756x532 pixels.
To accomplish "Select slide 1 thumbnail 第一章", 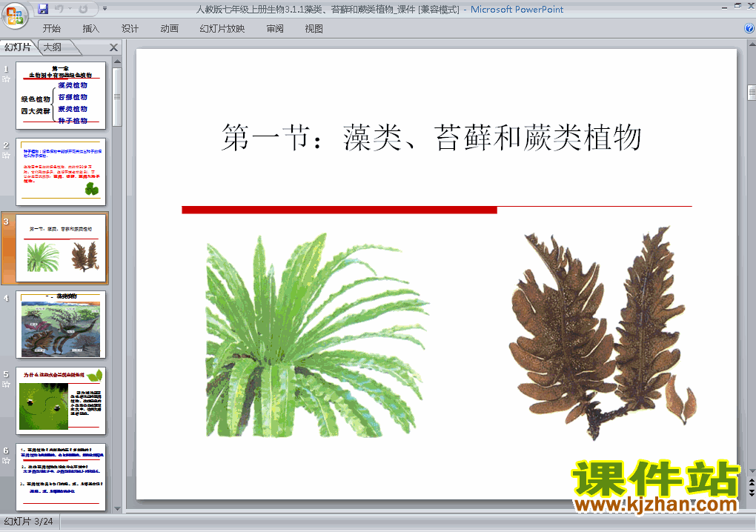I will [61, 96].
